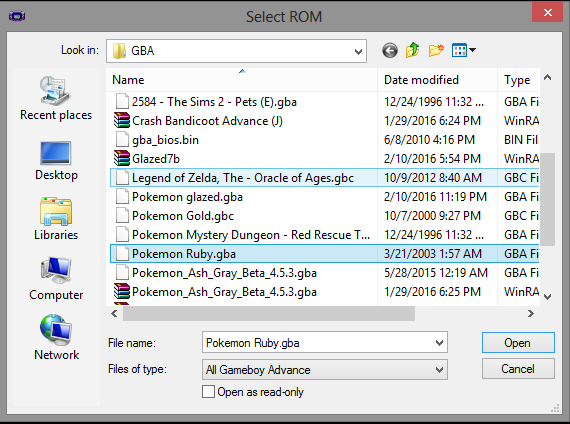Screen dimensions: 570x424
Task: Click horizontal scrollbar left arrow
Action: click(114, 313)
